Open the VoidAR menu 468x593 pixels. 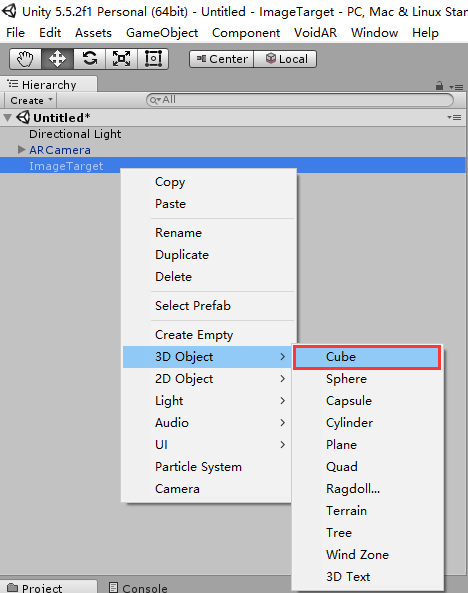click(x=315, y=33)
